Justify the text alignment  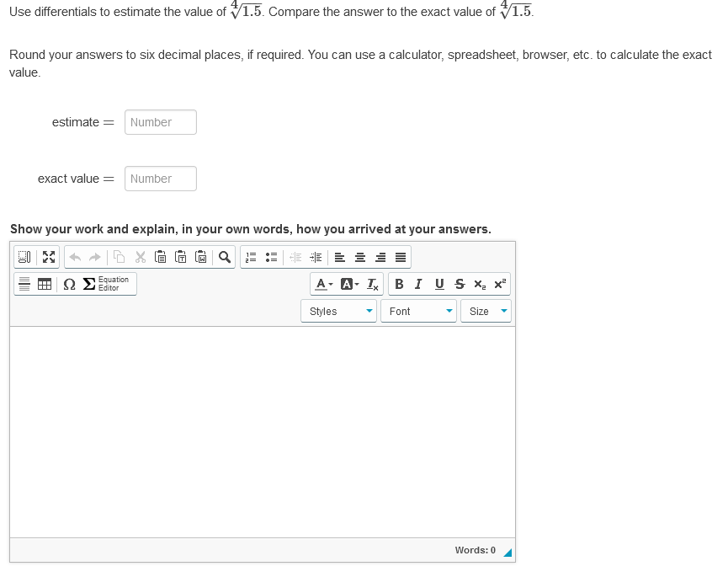point(401,257)
